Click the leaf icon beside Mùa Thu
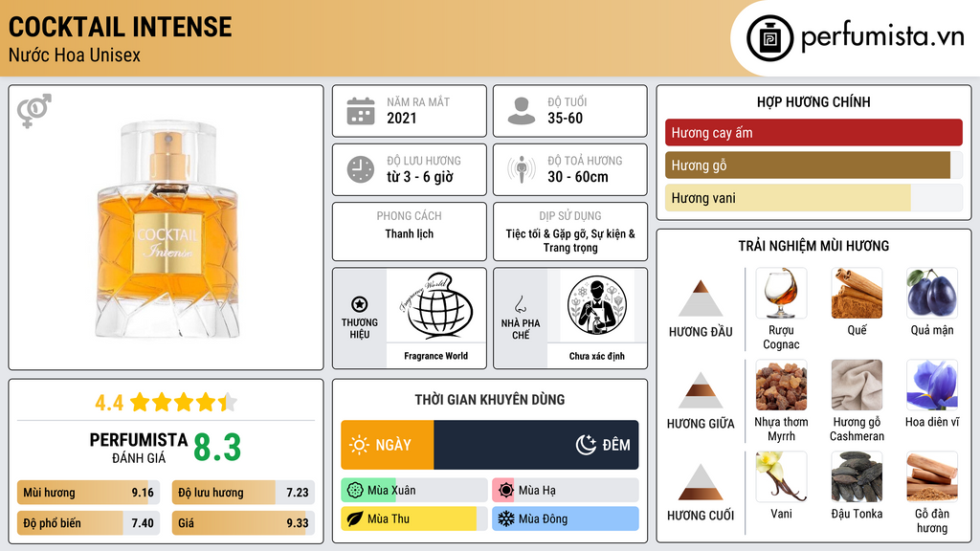The image size is (980, 551). (x=355, y=518)
